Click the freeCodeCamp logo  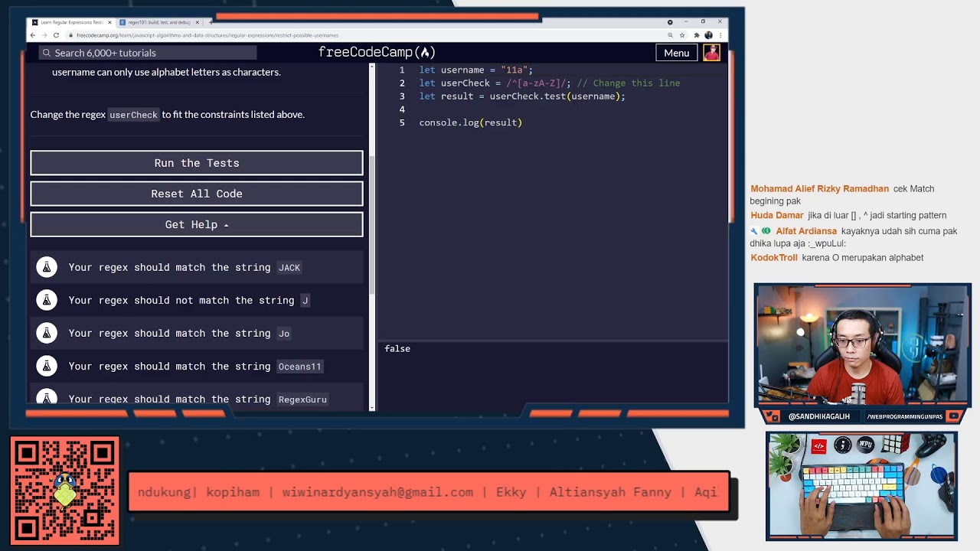(x=377, y=52)
